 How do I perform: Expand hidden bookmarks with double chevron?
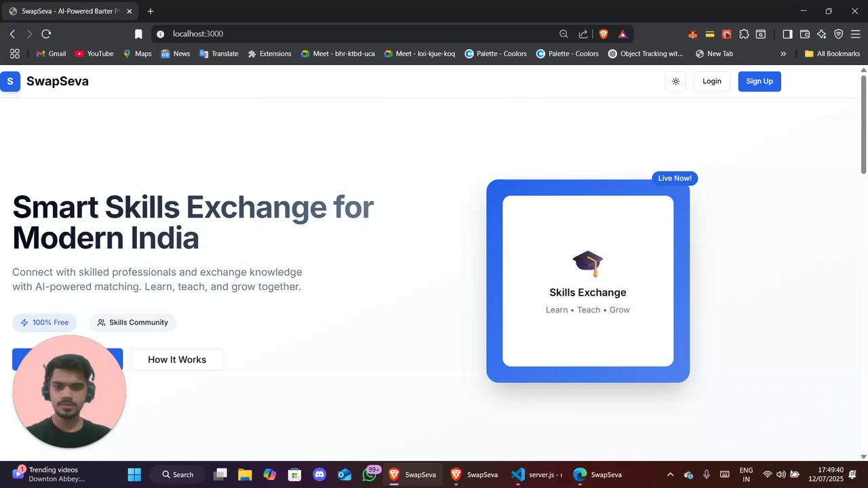pyautogui.click(x=783, y=54)
